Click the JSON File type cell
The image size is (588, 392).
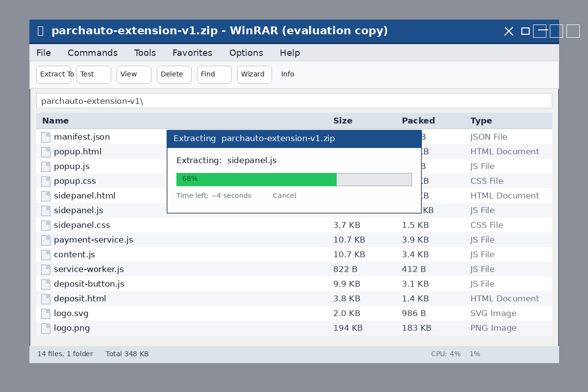point(489,137)
